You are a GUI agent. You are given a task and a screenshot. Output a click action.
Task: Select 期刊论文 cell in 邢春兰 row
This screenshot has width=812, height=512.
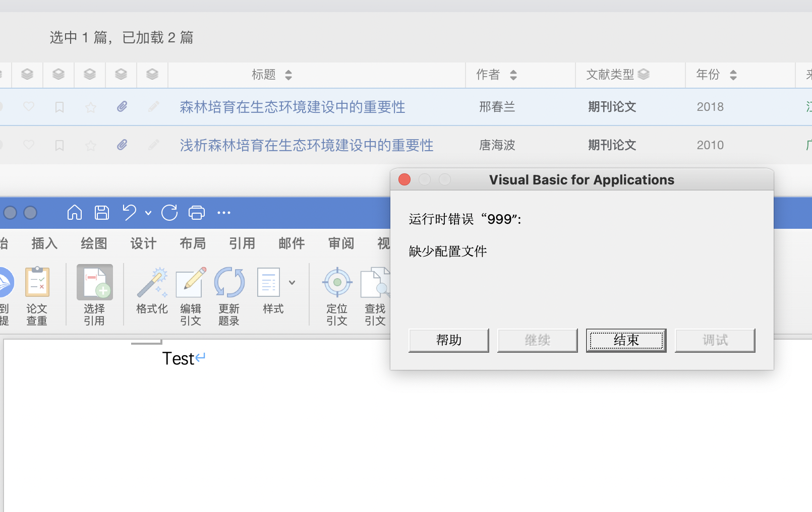[x=612, y=107]
